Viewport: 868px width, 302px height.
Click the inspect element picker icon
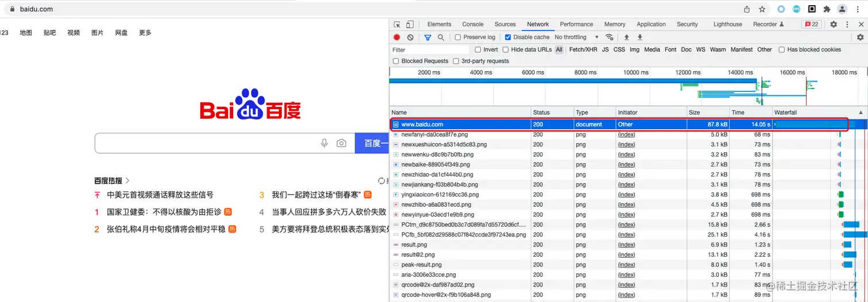click(x=397, y=25)
